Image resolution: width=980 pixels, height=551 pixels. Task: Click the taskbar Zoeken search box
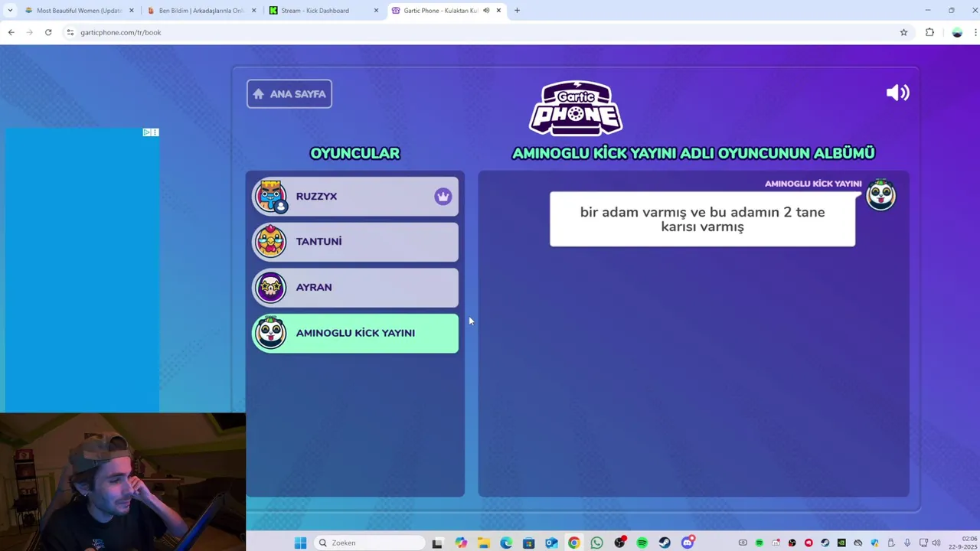coord(370,543)
